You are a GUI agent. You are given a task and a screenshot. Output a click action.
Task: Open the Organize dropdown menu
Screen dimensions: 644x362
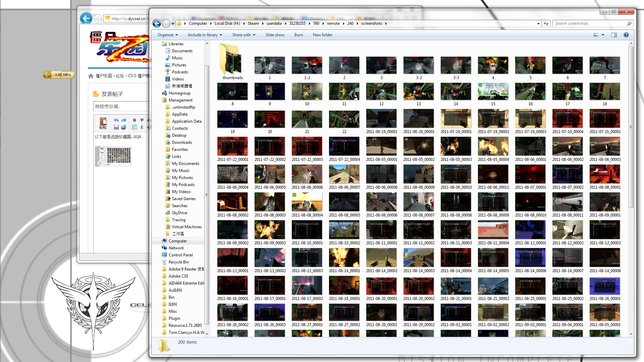pos(167,35)
